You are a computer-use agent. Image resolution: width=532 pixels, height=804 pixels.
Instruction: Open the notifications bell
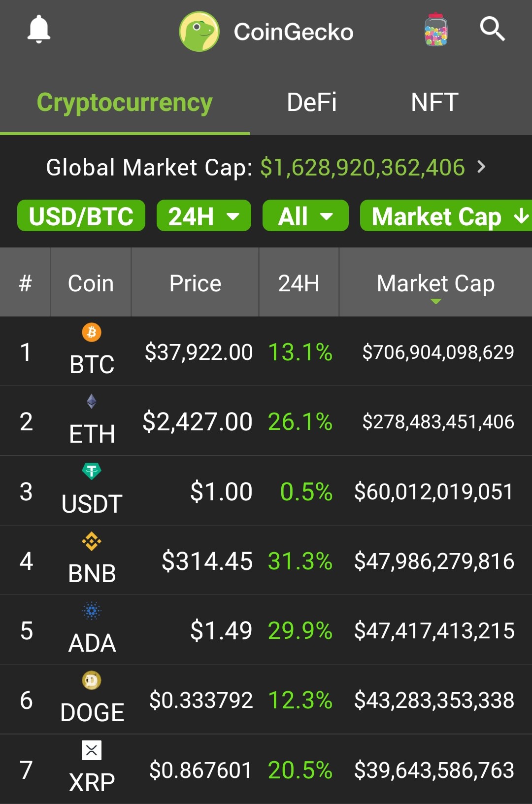coord(38,29)
